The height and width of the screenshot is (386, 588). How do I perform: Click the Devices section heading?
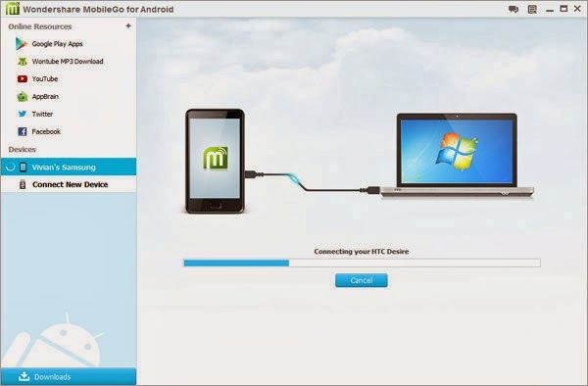coord(23,150)
